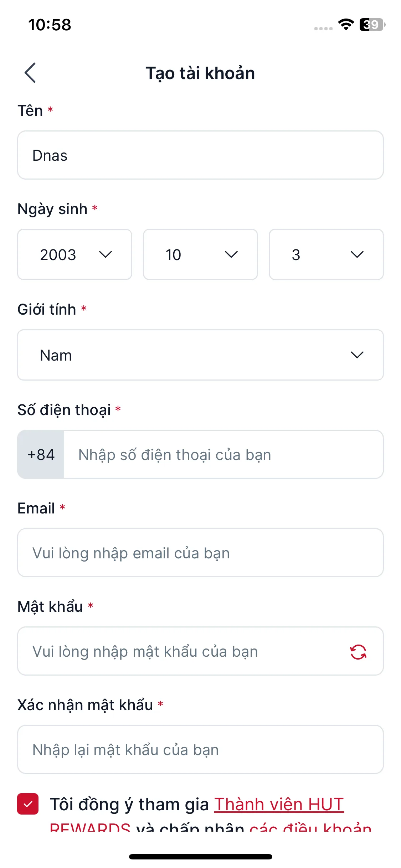Expand the month dropdown showing 10
The height and width of the screenshot is (868, 401).
click(x=200, y=254)
